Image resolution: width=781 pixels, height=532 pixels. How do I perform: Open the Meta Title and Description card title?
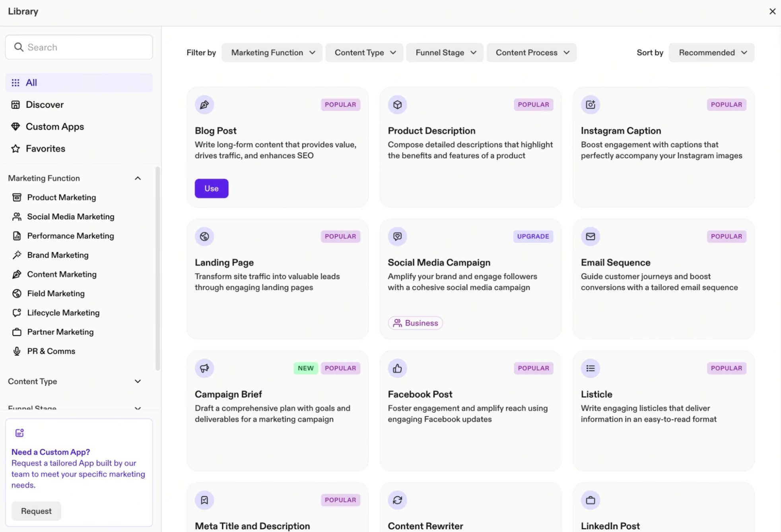[252, 526]
